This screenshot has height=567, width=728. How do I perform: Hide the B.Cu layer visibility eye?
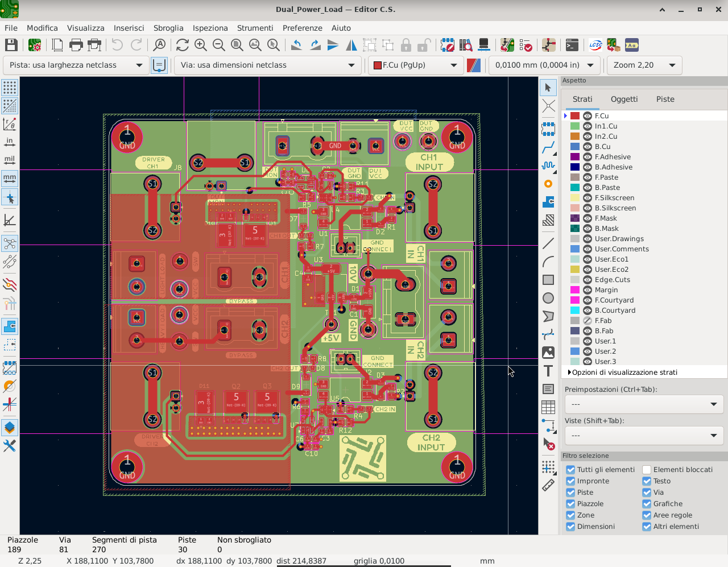click(588, 147)
